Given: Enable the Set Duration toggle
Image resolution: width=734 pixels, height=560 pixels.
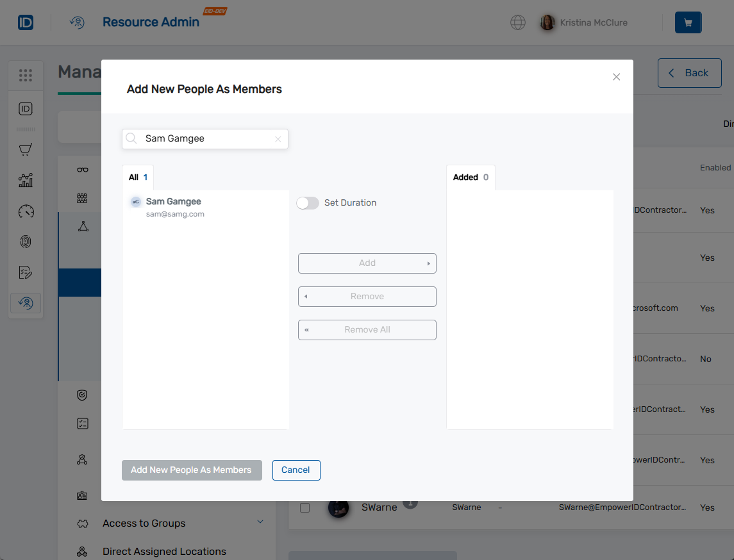Looking at the screenshot, I should [308, 202].
